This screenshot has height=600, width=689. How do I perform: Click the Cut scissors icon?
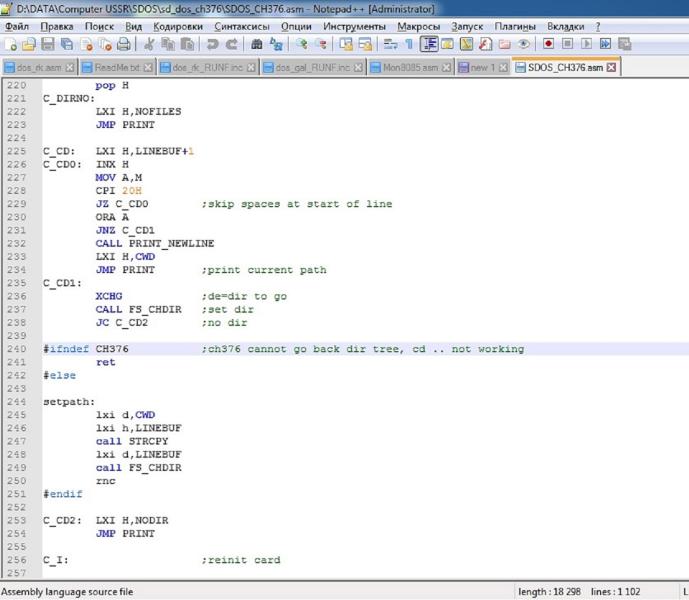(x=149, y=45)
